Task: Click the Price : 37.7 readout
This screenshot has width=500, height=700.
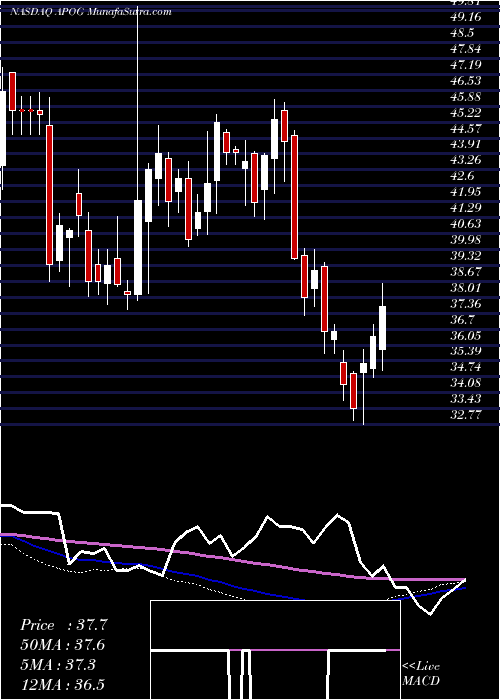Action: [63, 625]
